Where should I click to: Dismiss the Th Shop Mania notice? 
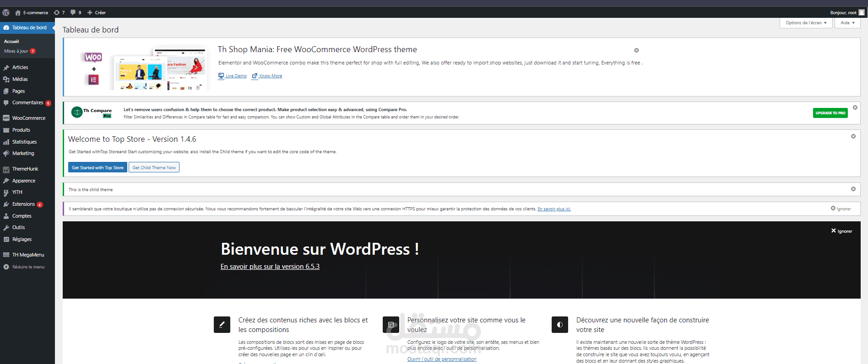tap(636, 50)
